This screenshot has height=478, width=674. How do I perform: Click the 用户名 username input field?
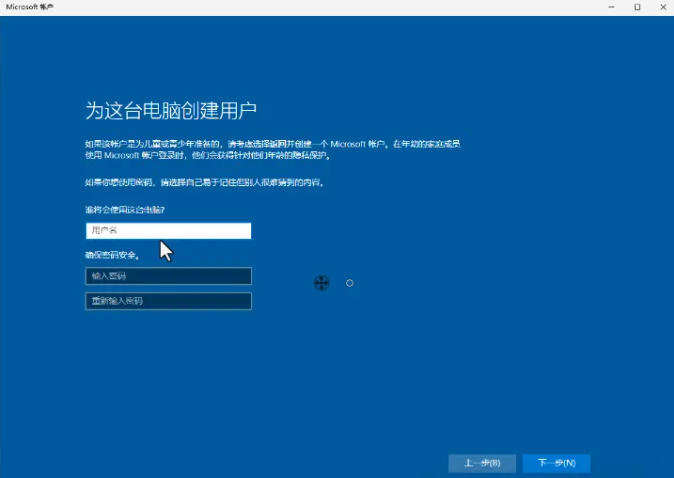tap(168, 231)
